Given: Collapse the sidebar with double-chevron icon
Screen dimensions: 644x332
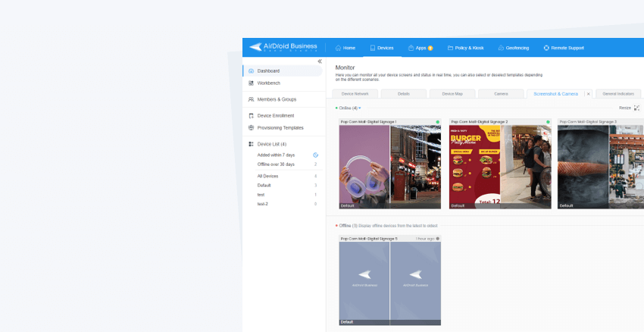Looking at the screenshot, I should click(320, 61).
